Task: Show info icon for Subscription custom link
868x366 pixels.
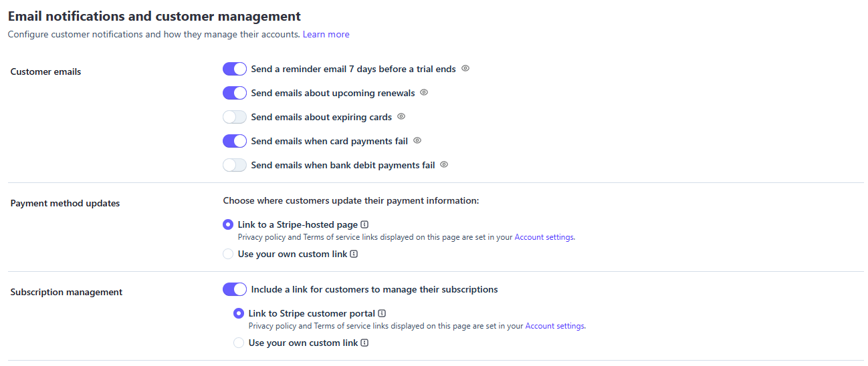Action: coord(364,343)
